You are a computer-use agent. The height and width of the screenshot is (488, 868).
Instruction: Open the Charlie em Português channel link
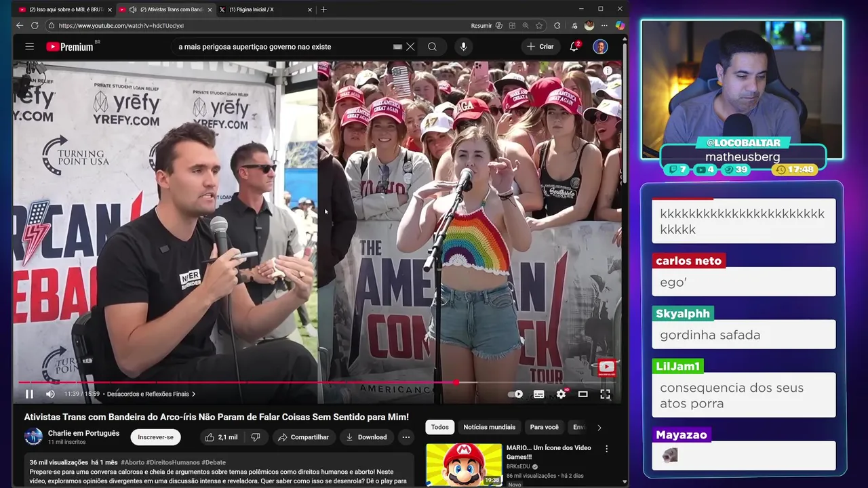(83, 433)
